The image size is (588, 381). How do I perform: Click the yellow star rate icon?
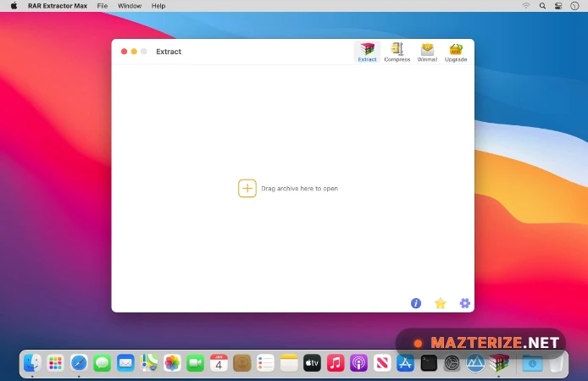pos(441,303)
